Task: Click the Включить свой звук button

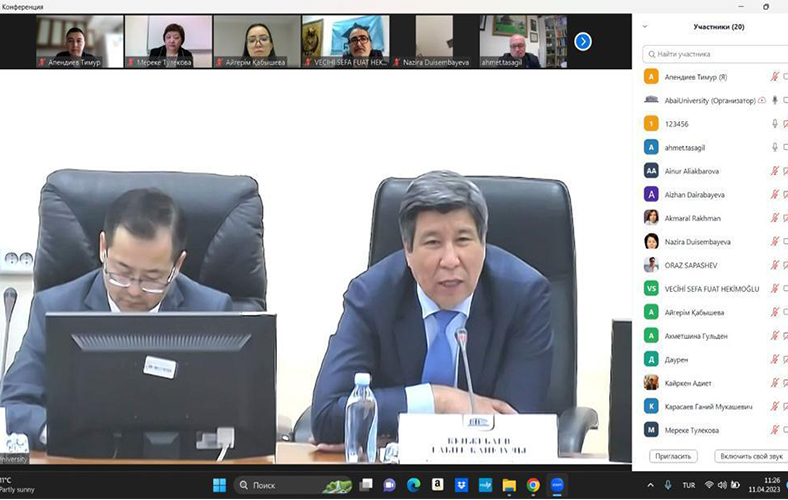Action: (750, 456)
